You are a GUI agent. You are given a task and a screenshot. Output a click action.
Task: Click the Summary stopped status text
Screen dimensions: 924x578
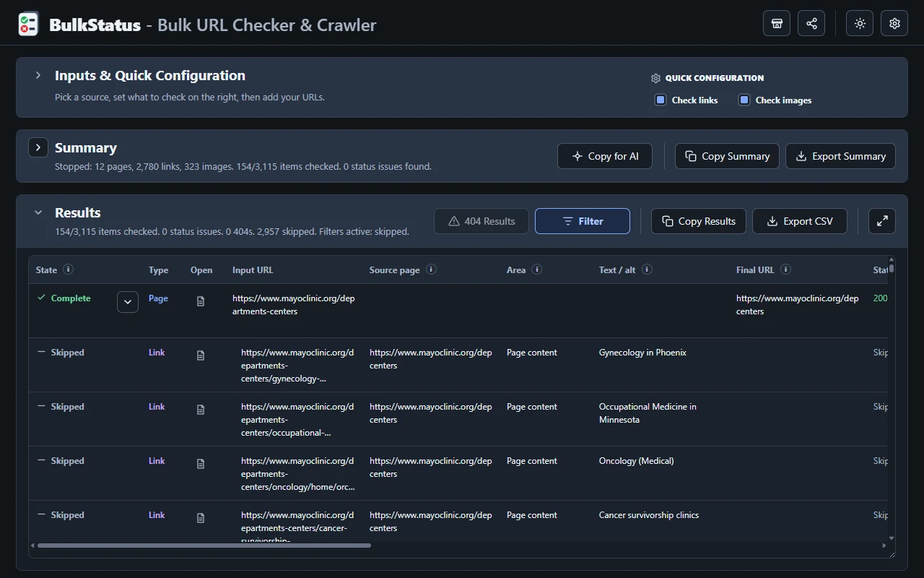243,167
